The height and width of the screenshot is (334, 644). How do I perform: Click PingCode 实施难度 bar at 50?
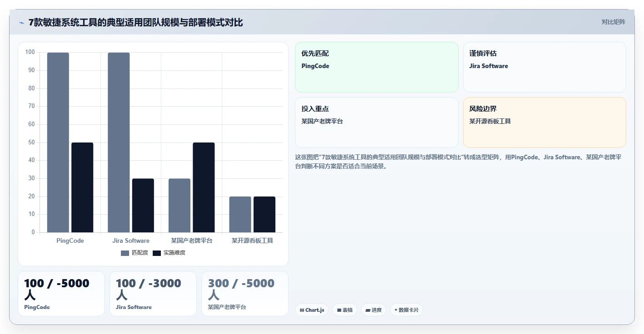tap(82, 187)
